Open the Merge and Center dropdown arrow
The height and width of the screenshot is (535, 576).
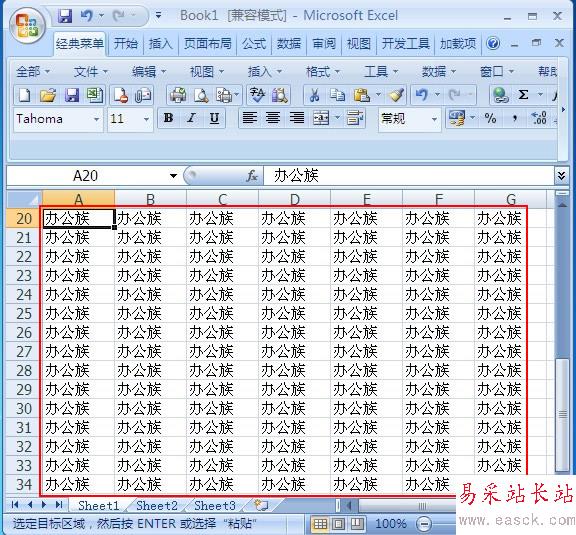pyautogui.click(x=337, y=118)
